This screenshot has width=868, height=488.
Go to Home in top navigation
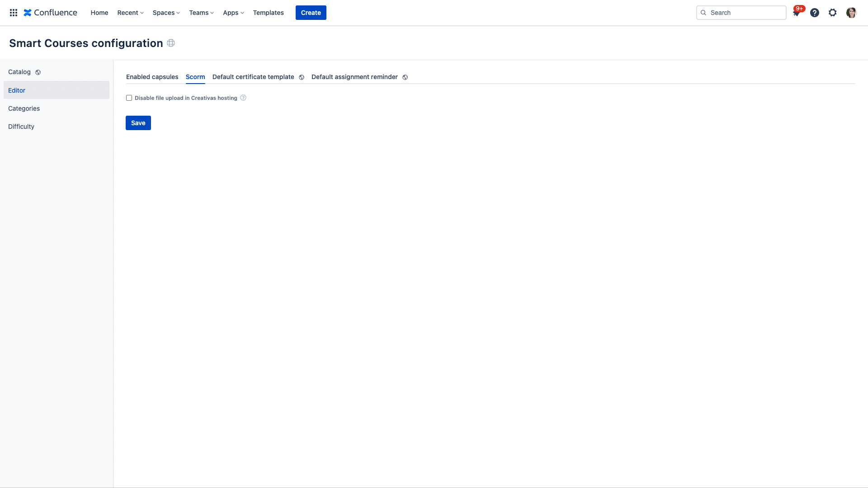tap(99, 13)
